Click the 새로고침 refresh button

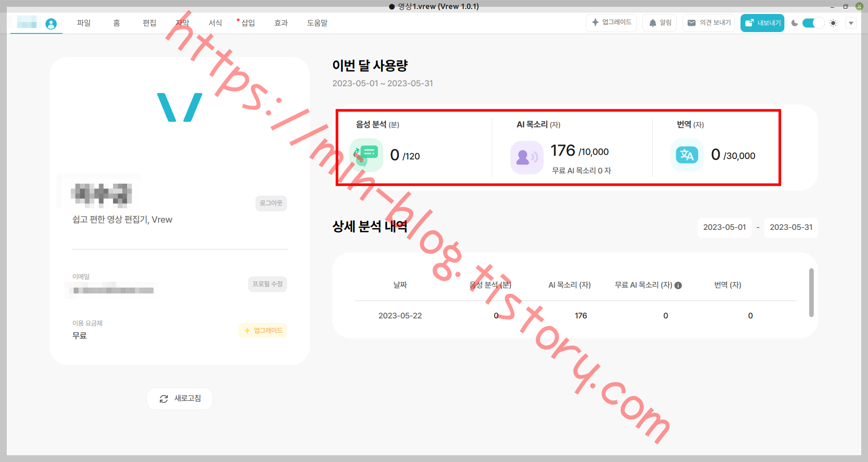[x=179, y=399]
